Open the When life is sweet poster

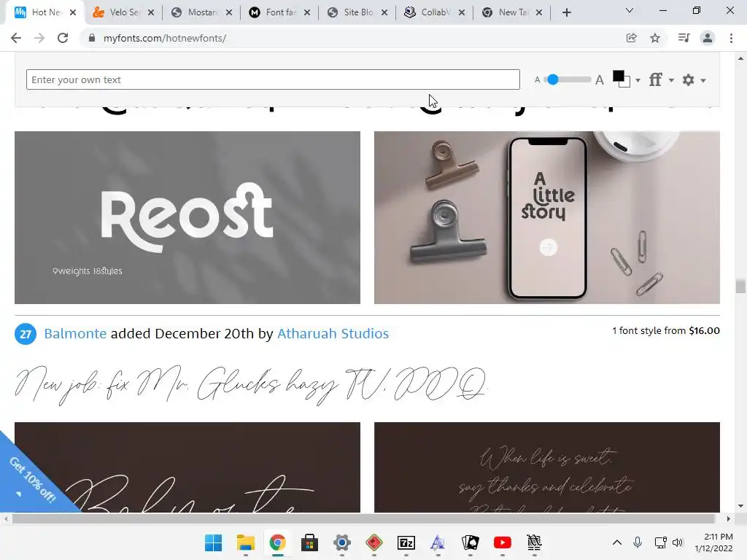[547, 467]
